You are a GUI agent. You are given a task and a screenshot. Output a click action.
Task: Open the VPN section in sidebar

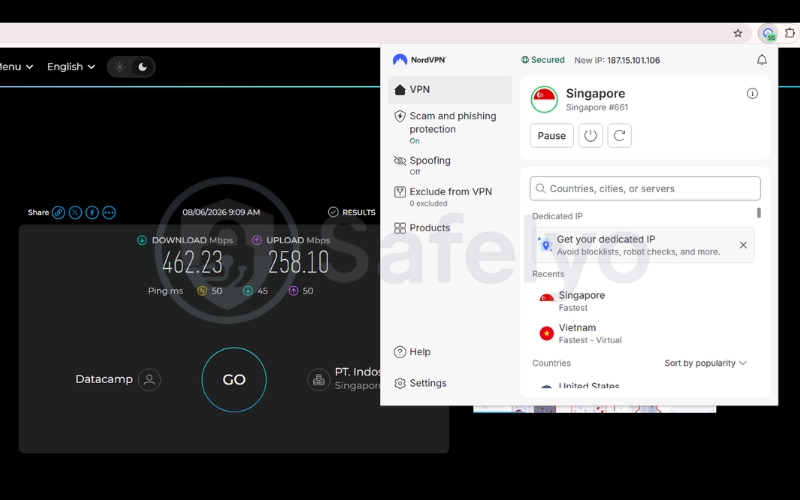click(449, 90)
